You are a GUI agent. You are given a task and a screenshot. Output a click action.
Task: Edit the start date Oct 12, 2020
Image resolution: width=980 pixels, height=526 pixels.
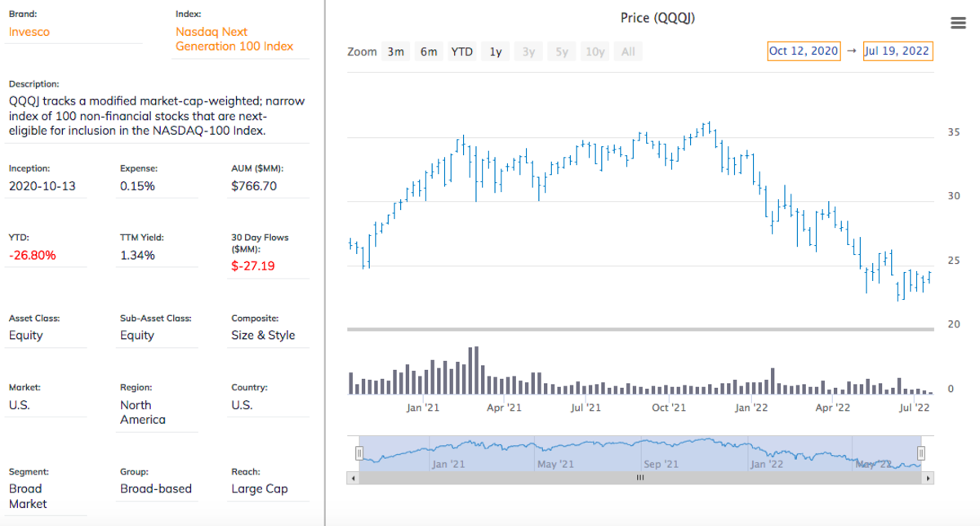point(804,51)
